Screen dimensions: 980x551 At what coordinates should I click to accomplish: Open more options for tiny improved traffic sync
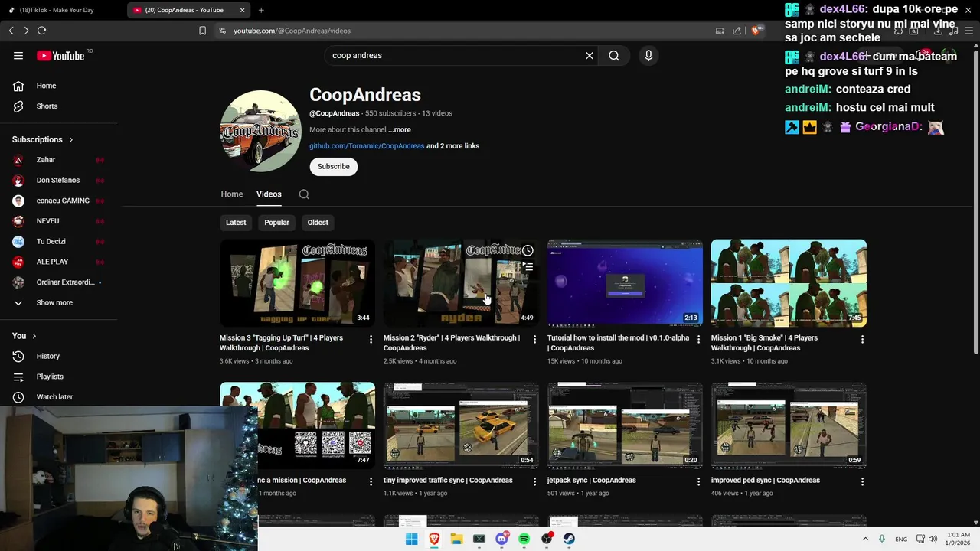point(534,481)
